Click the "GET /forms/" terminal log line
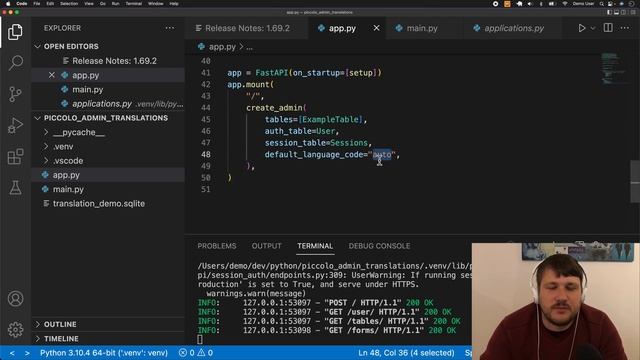The height and width of the screenshot is (360, 640). (327, 330)
